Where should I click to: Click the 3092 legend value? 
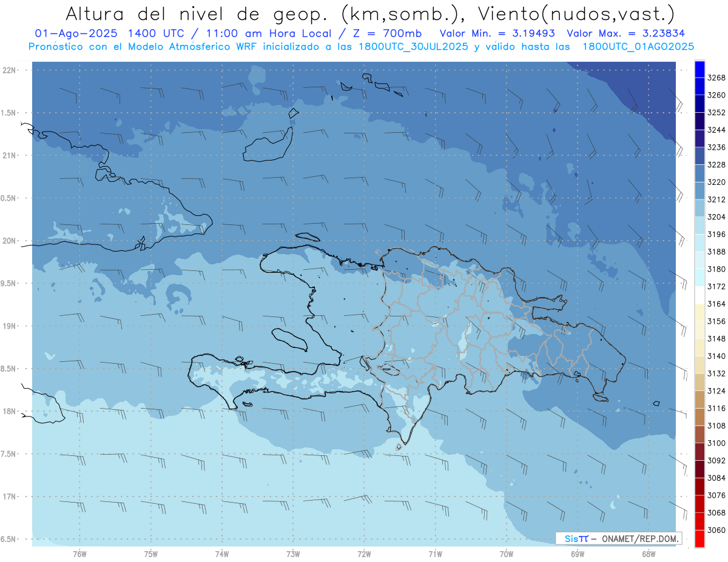click(716, 460)
